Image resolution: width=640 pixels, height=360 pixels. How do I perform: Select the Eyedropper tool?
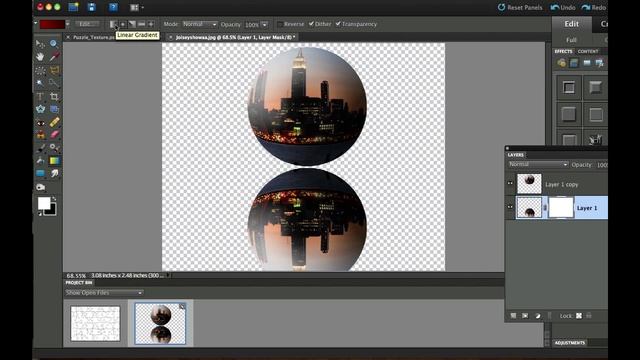54,57
